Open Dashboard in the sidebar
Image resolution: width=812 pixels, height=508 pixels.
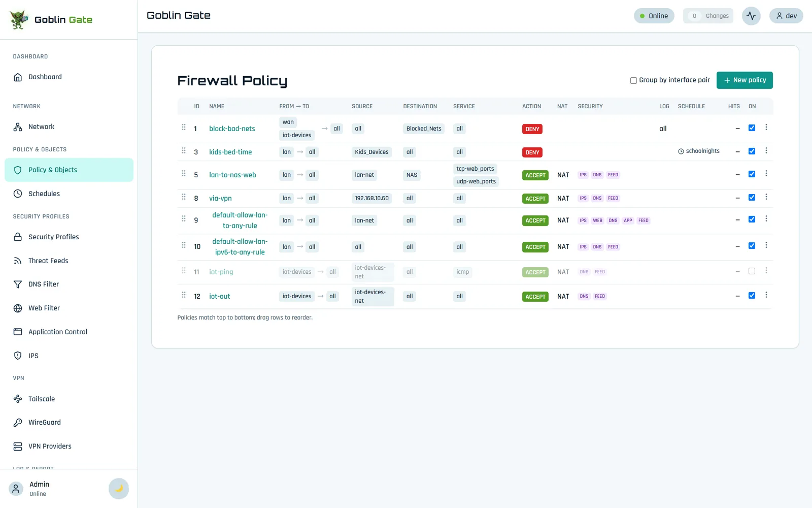69,77
